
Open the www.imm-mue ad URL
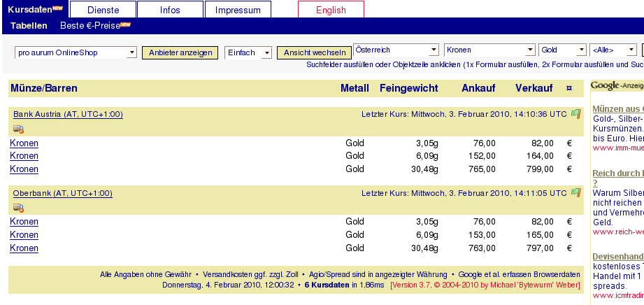click(x=618, y=148)
